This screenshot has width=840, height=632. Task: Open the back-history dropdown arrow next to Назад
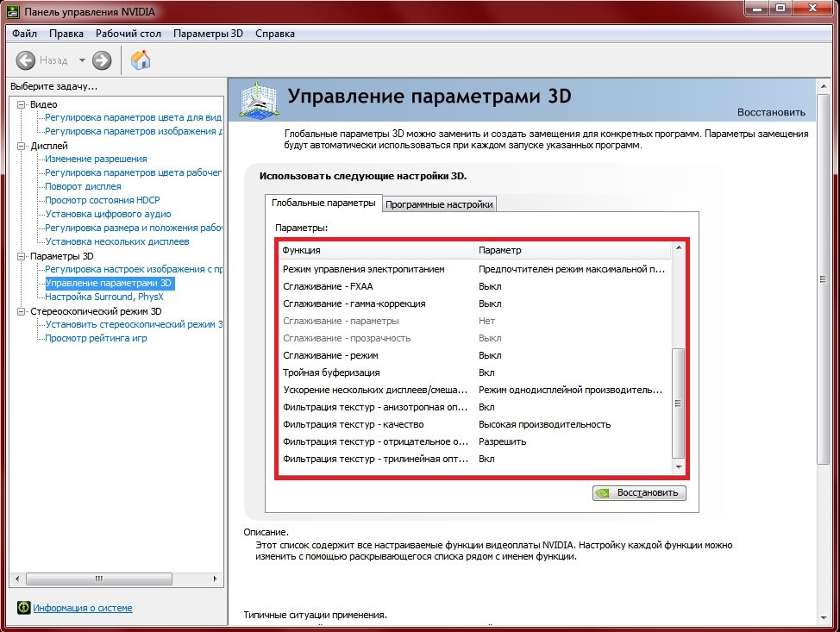[x=82, y=60]
